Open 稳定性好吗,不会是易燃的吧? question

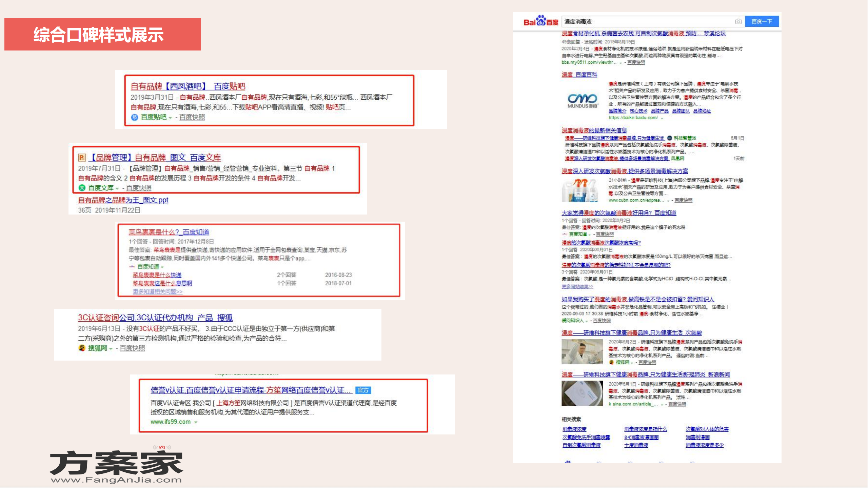[x=616, y=265]
